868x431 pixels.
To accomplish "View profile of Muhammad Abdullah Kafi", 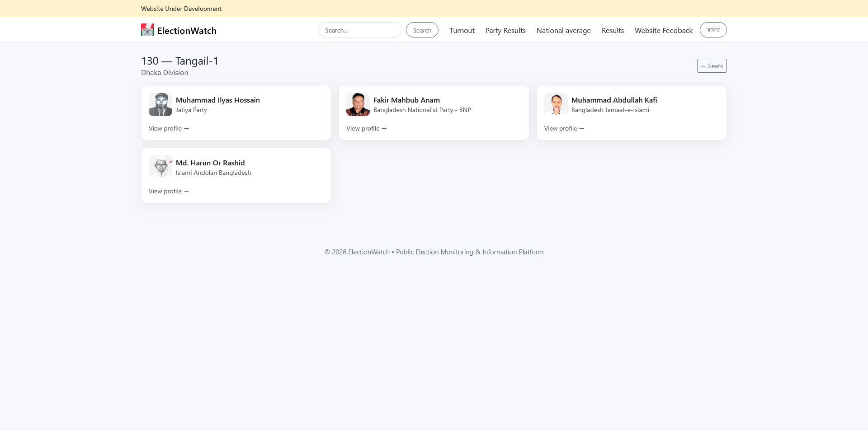I will pos(564,129).
